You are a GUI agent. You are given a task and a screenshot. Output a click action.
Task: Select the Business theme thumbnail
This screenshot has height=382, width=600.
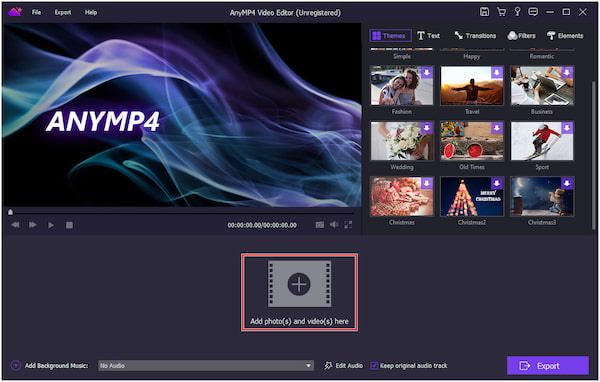(x=542, y=86)
